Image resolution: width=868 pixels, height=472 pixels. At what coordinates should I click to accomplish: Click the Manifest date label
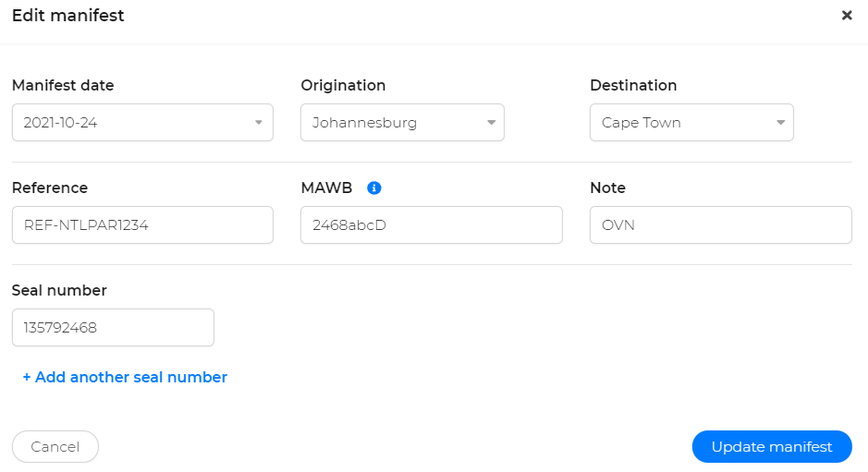(63, 85)
